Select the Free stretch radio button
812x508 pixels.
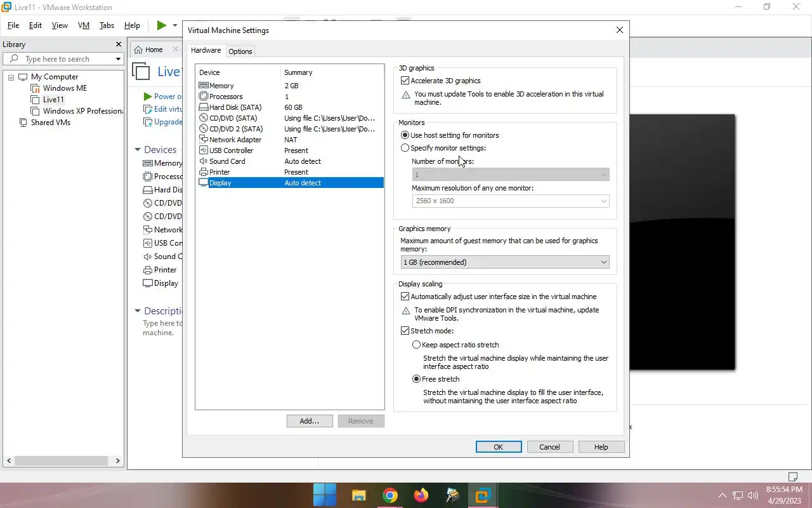pyautogui.click(x=416, y=379)
